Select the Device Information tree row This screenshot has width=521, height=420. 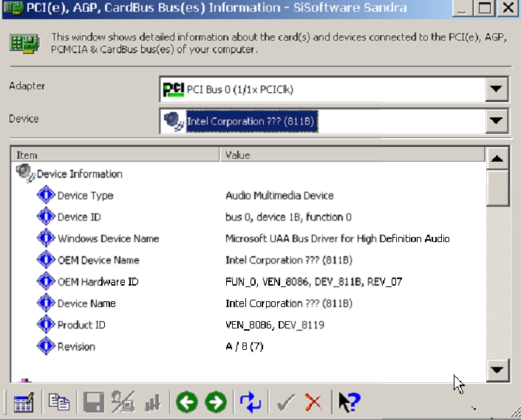pyautogui.click(x=79, y=174)
